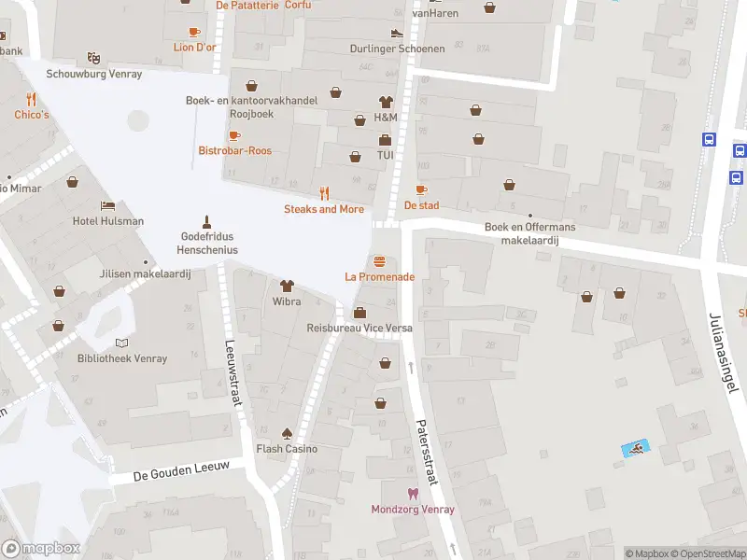Select the Godefridus Henschenius monument icon

(x=208, y=222)
